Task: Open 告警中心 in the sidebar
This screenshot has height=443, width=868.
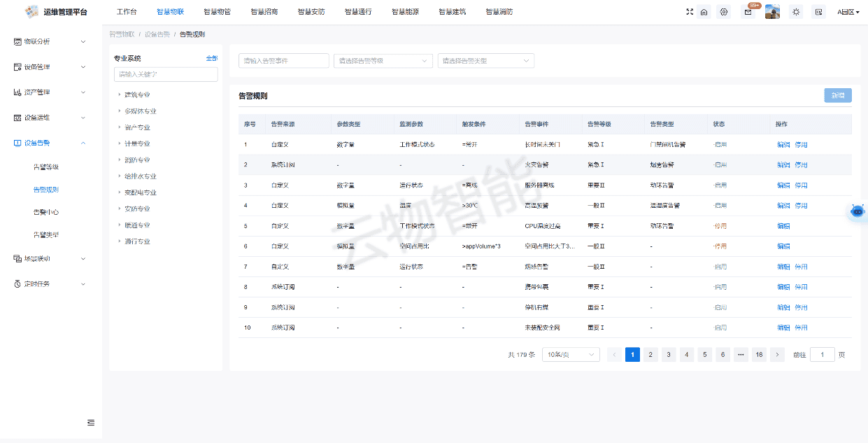Action: tap(45, 212)
